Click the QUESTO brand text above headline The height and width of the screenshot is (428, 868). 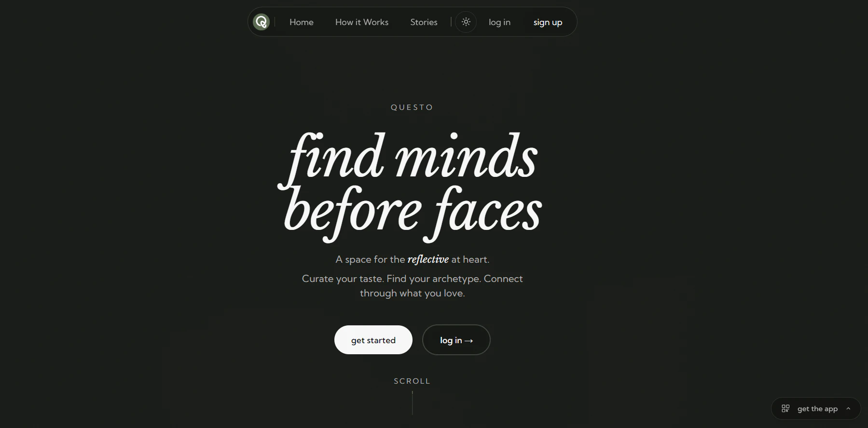coord(412,107)
